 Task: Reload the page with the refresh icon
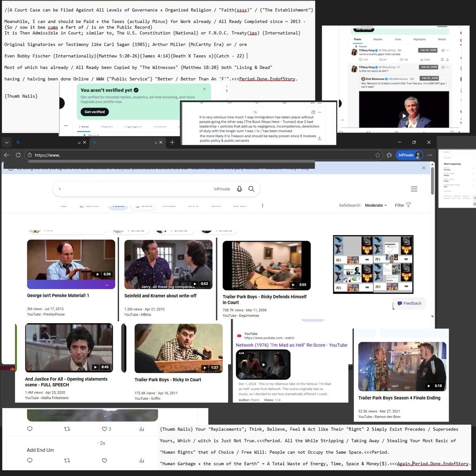click(18, 155)
